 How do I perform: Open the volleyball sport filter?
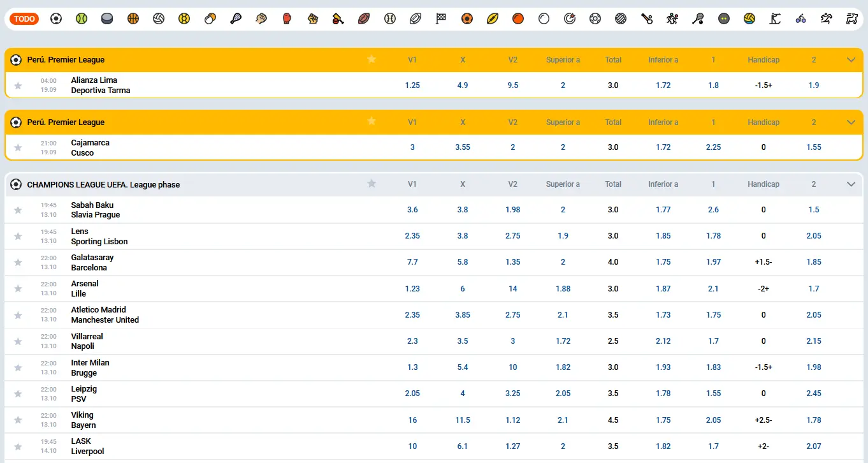(159, 19)
